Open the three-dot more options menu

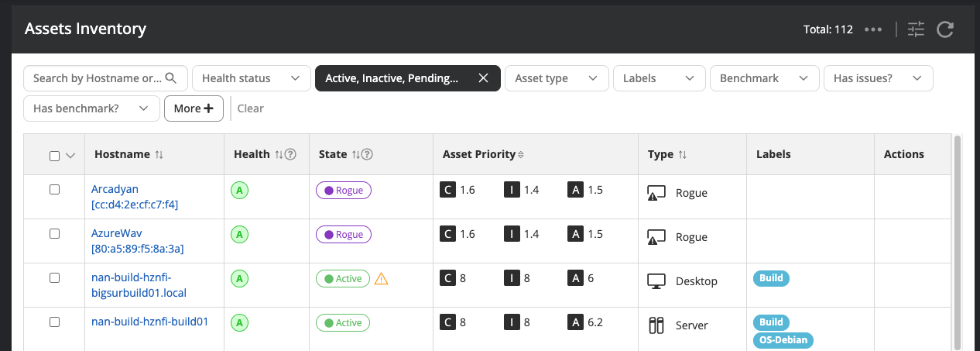pyautogui.click(x=873, y=29)
